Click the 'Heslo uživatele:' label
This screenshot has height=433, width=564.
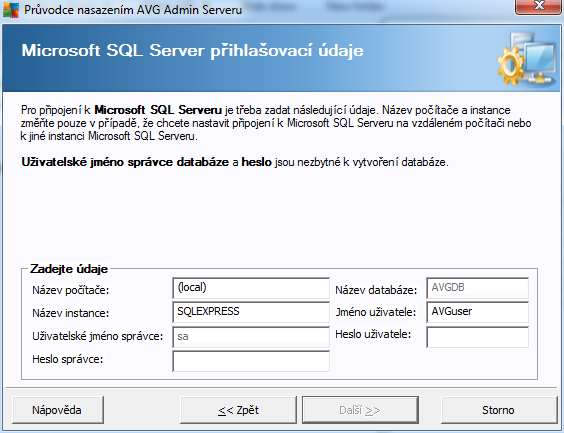(x=373, y=334)
